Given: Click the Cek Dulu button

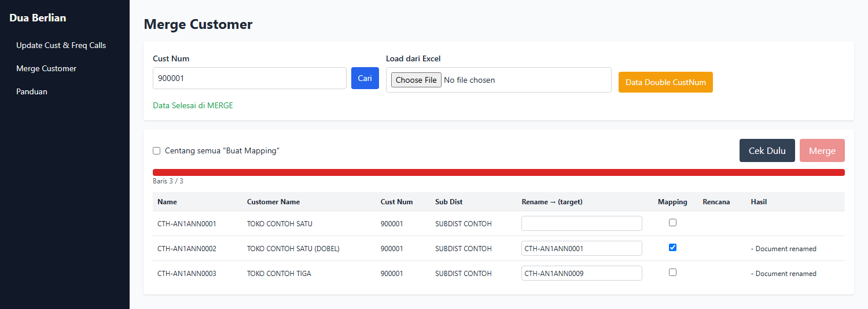Looking at the screenshot, I should (x=767, y=150).
